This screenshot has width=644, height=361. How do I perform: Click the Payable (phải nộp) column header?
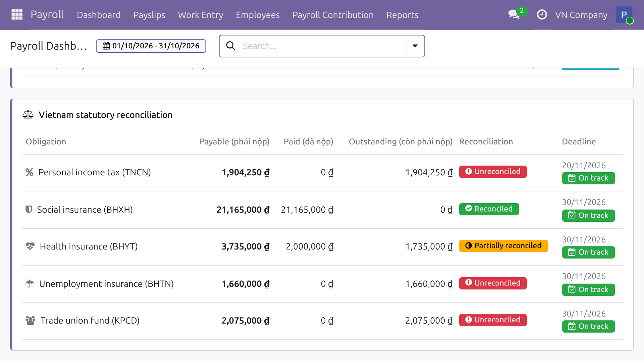coord(234,141)
